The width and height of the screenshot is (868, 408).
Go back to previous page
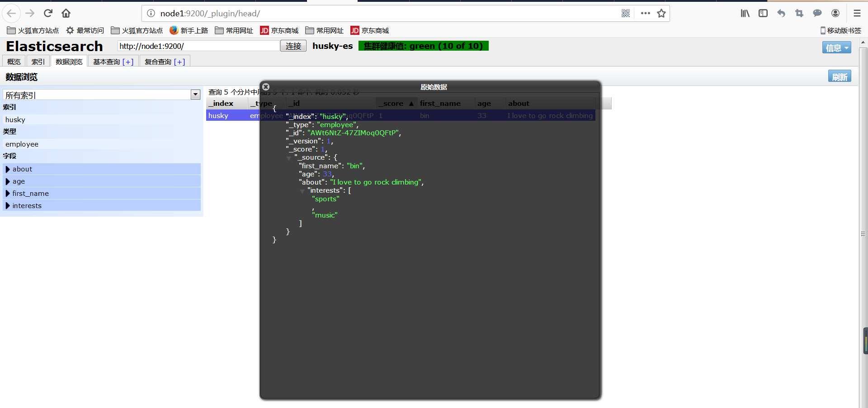12,13
